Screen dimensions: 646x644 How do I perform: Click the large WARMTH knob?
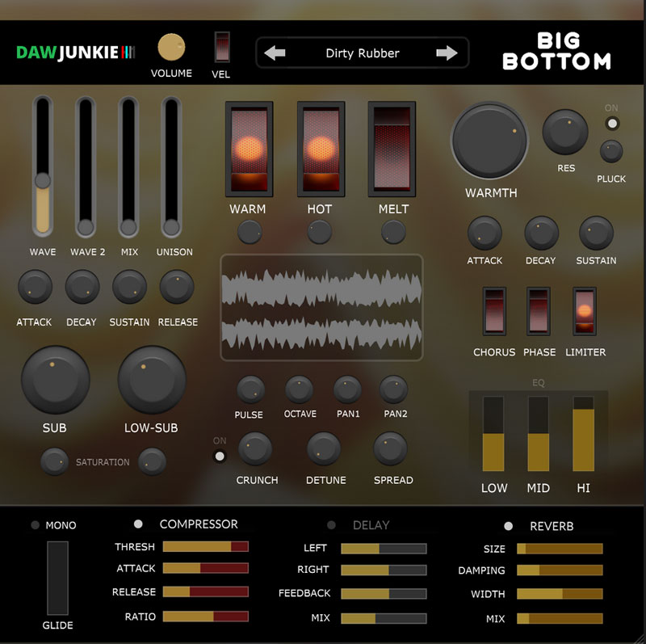click(x=489, y=141)
